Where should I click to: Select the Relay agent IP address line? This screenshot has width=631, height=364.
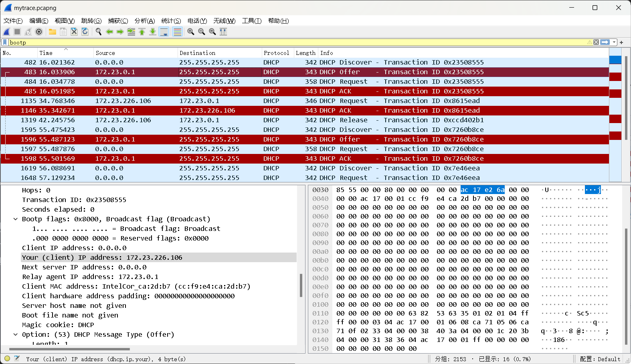[90, 277]
